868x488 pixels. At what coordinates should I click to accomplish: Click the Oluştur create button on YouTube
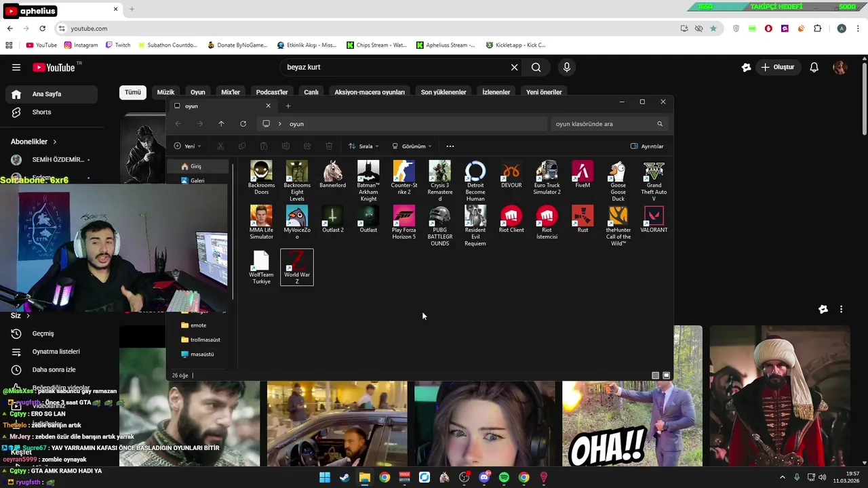click(777, 67)
